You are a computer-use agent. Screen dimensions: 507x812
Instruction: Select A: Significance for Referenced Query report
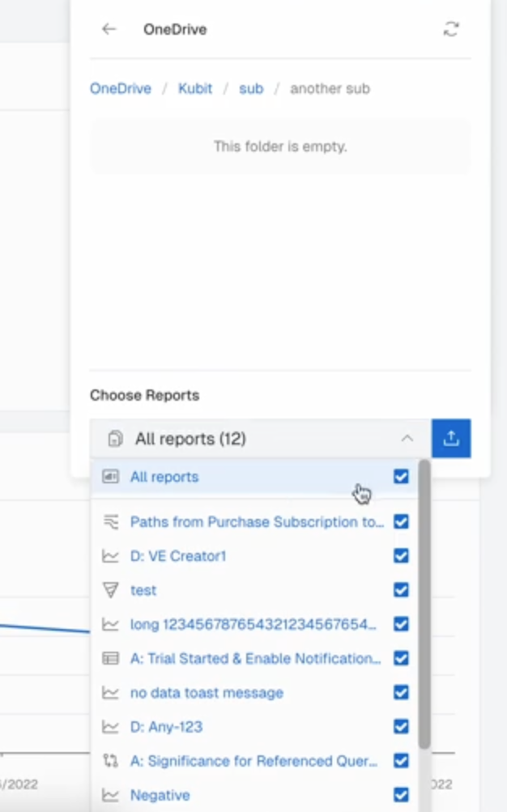254,761
